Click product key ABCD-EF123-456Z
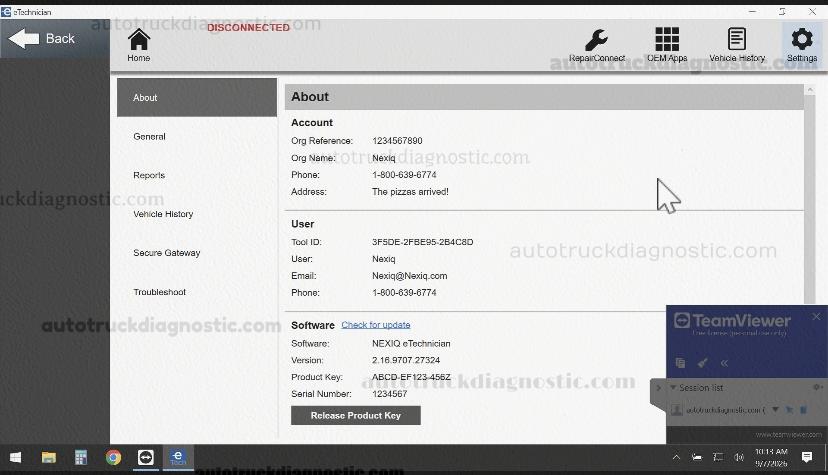Viewport: 828px width, 475px height. (411, 377)
